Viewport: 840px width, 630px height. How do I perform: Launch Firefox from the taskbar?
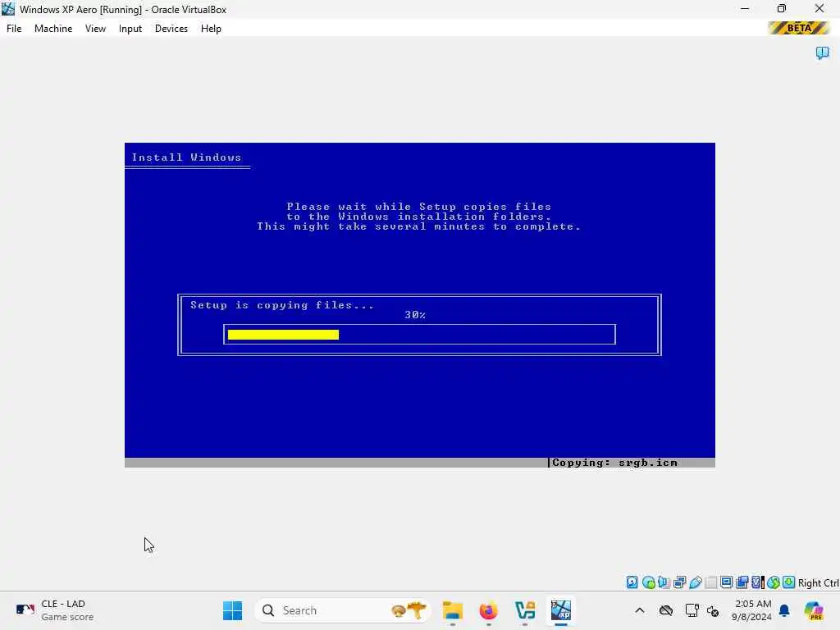(489, 610)
